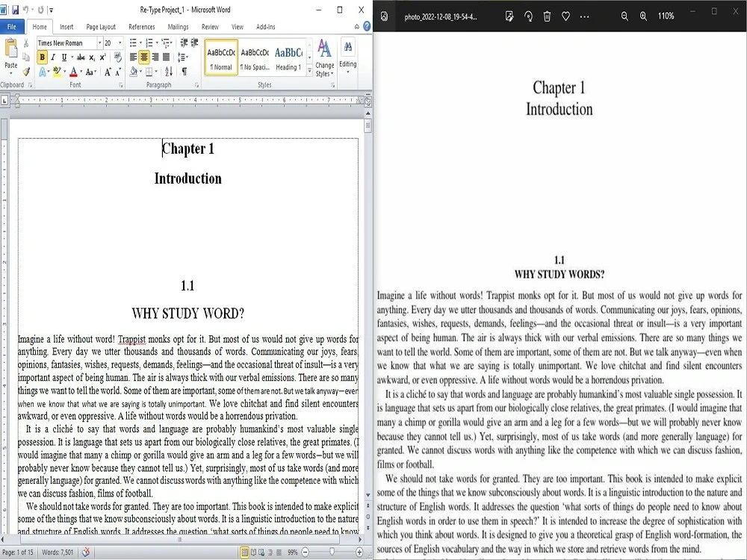Toggle bold formatting in Font group

click(42, 57)
